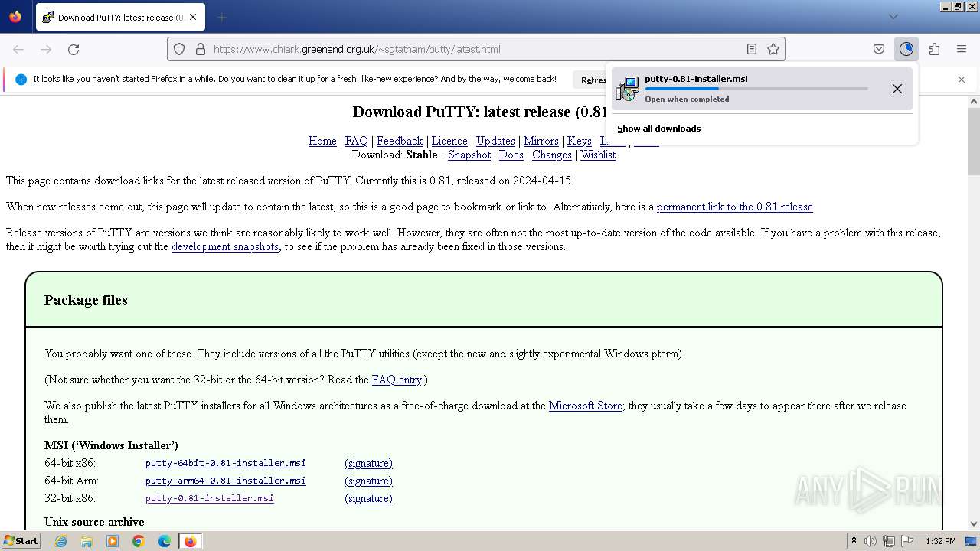Show hidden tray icons arrow
The width and height of the screenshot is (980, 551).
point(854,541)
